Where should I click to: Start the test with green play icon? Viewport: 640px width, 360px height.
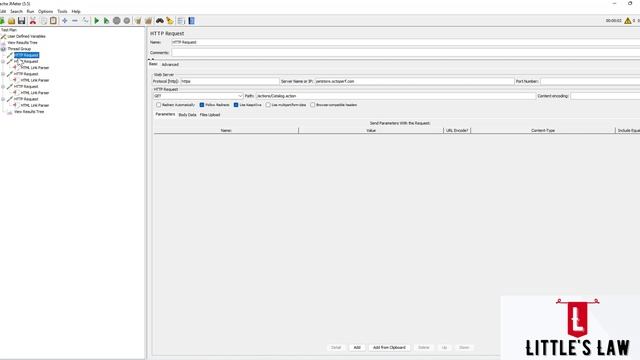pos(97,21)
